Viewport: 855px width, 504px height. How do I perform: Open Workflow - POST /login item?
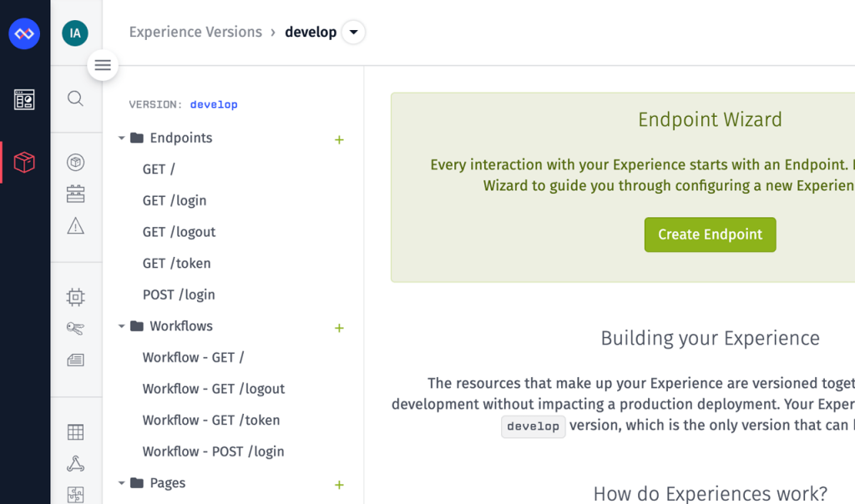[x=213, y=451]
